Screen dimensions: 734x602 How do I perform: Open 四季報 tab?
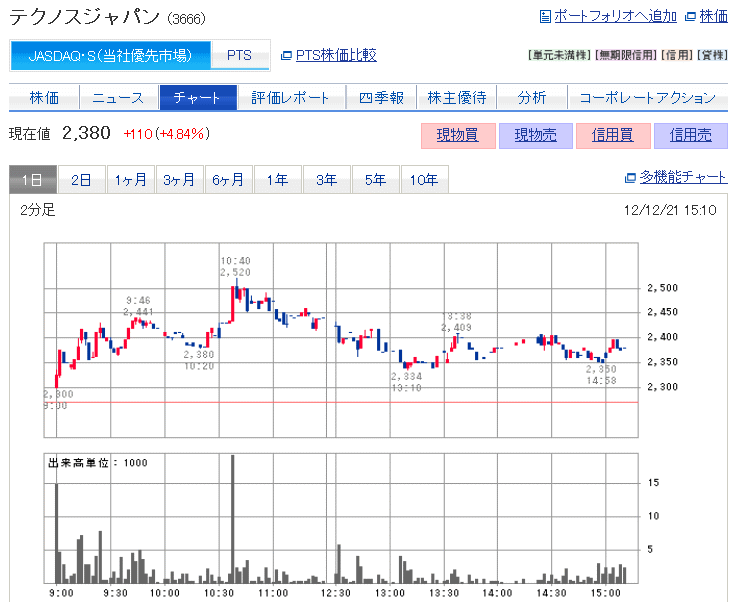pyautogui.click(x=381, y=97)
